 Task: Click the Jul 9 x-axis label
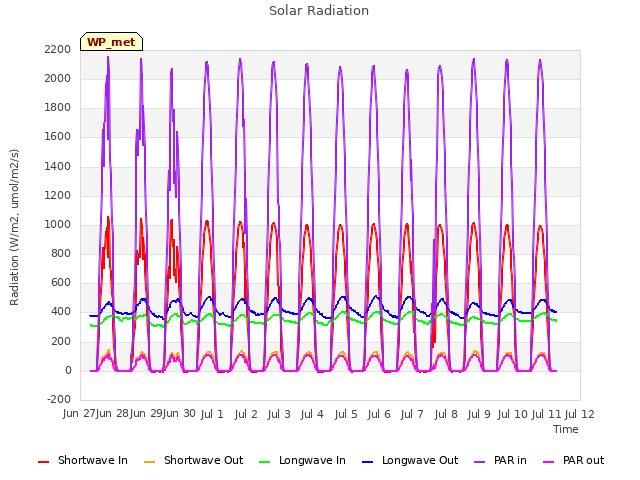(479, 414)
